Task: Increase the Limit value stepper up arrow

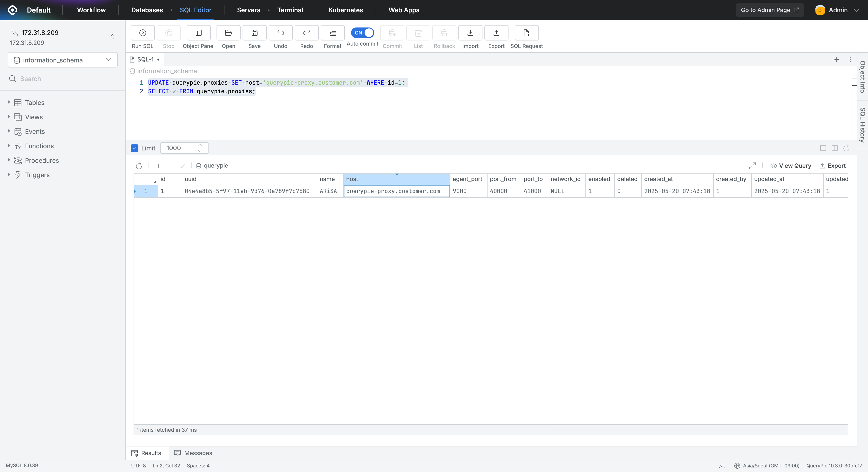Action: pyautogui.click(x=199, y=145)
